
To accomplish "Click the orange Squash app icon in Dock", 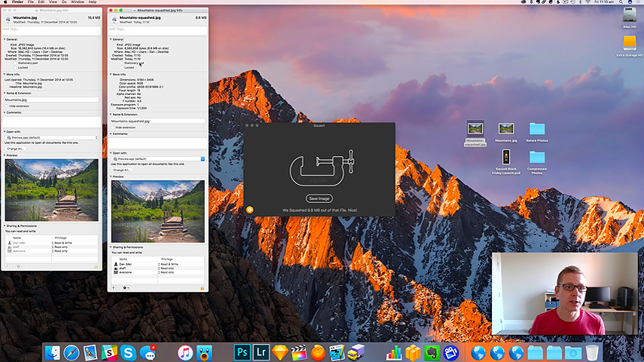I will pyautogui.click(x=318, y=353).
